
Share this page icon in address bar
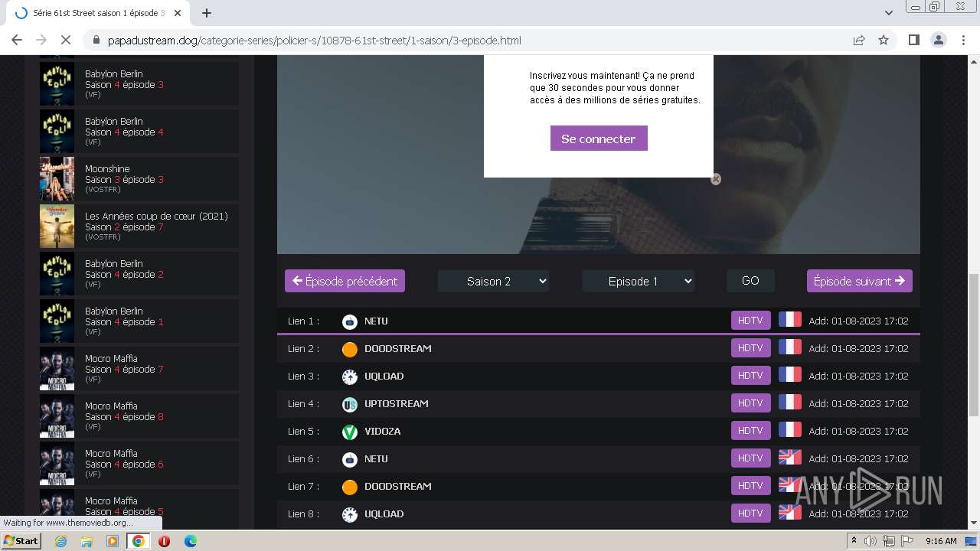(x=859, y=40)
